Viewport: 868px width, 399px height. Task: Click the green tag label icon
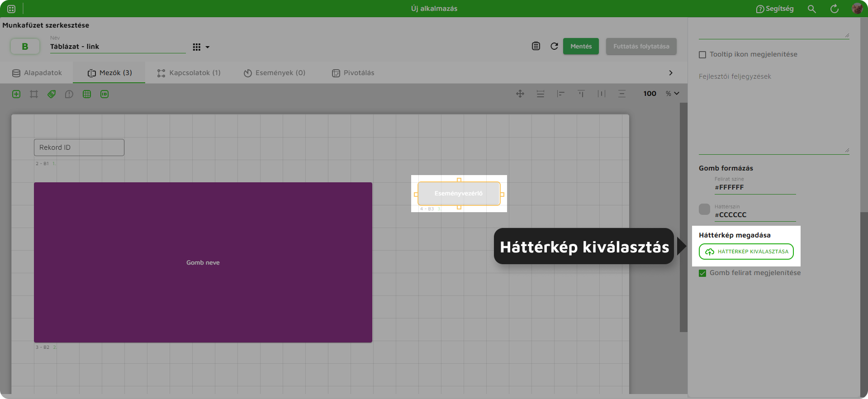tap(52, 94)
